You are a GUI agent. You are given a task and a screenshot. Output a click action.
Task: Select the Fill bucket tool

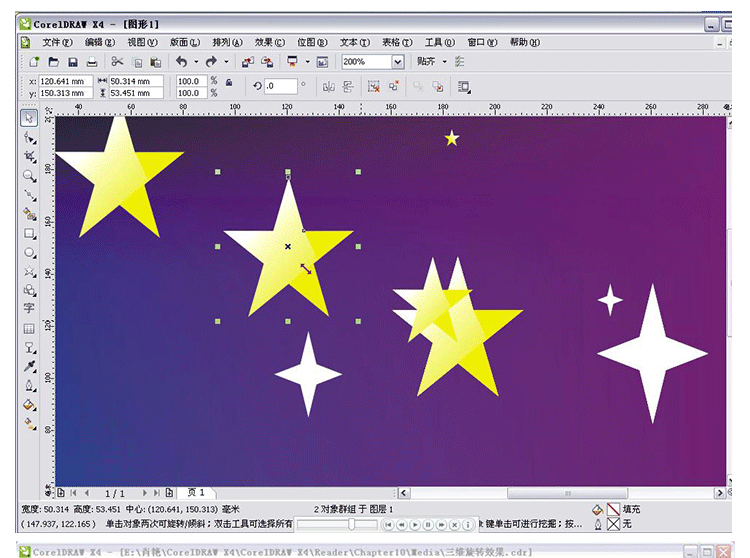point(30,405)
